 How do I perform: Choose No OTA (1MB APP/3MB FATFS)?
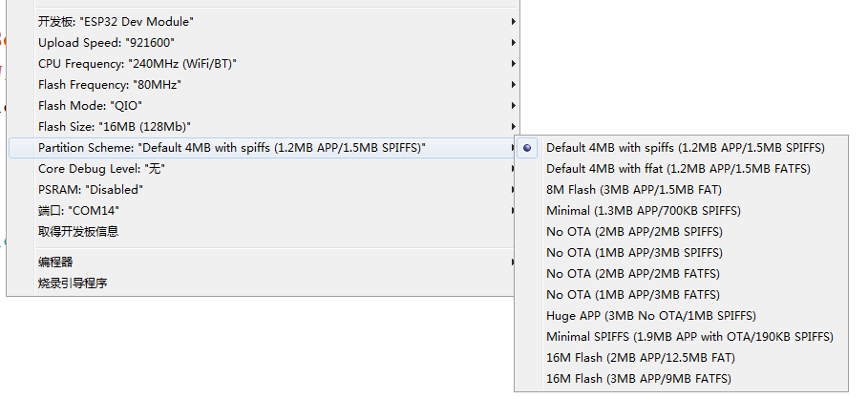click(x=682, y=295)
